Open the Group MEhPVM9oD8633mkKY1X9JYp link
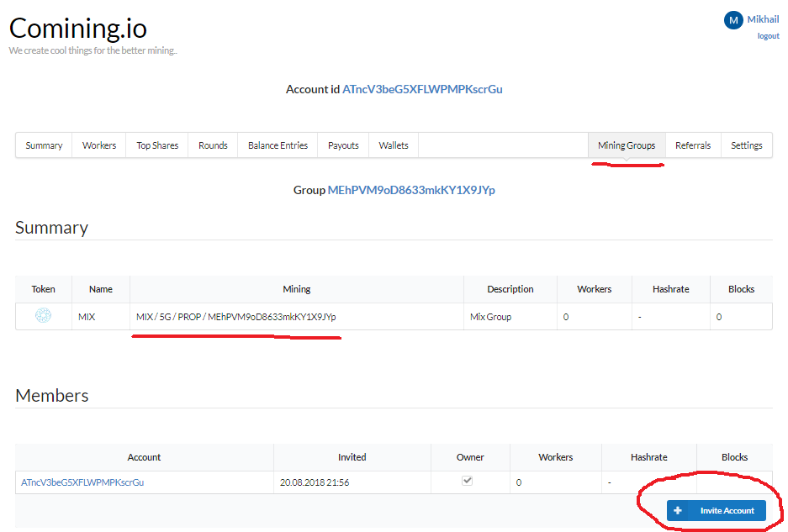This screenshot has width=788, height=532. point(411,190)
